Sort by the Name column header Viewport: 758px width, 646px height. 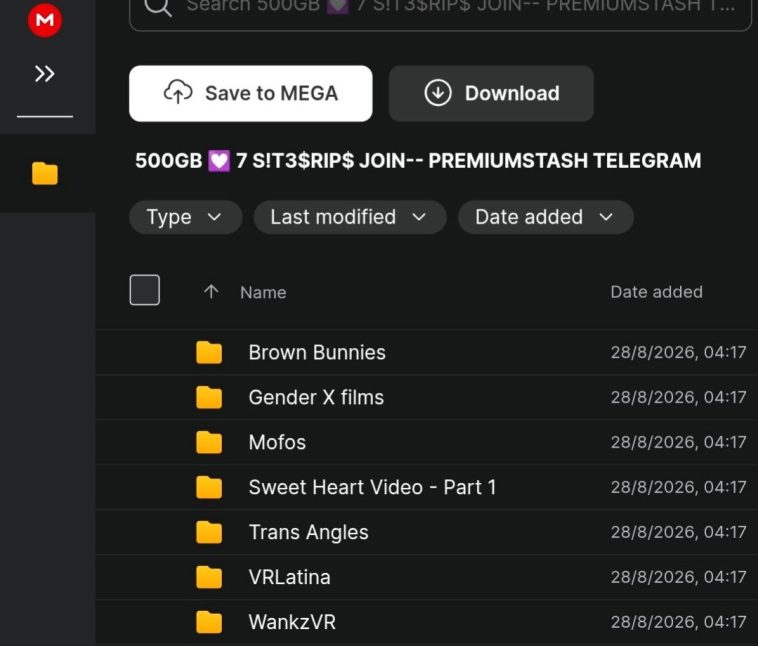point(263,293)
